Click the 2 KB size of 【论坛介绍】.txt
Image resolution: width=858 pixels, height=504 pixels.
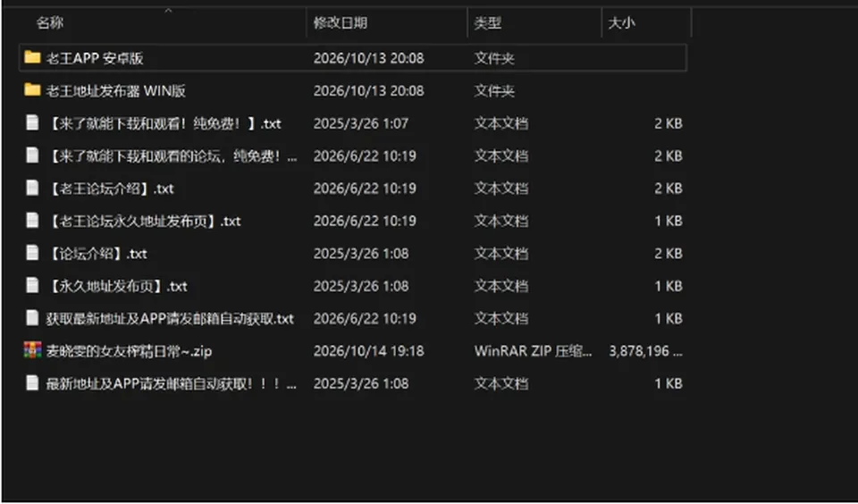pyautogui.click(x=669, y=254)
